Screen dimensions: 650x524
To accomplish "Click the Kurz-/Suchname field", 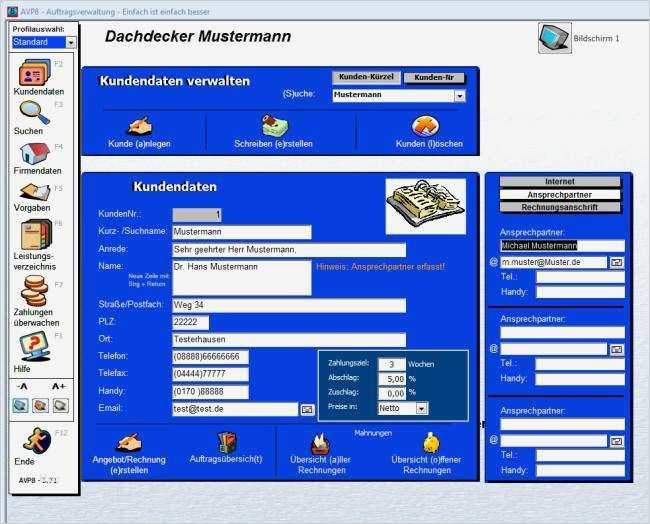I will (242, 232).
